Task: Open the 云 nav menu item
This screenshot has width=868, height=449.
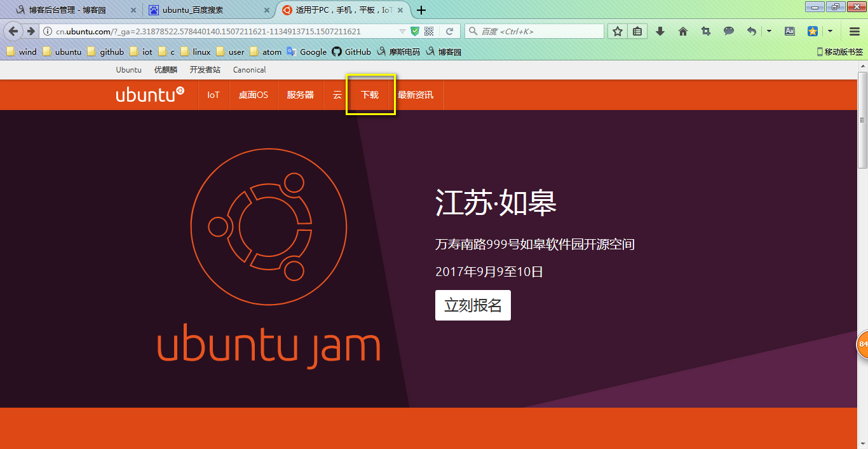Action: tap(337, 95)
